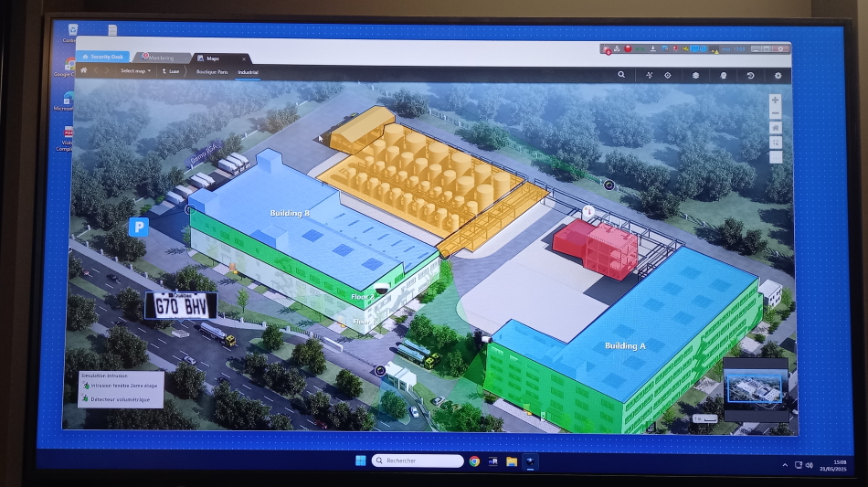The height and width of the screenshot is (487, 868).
Task: Close the Maps tab
Action: click(x=244, y=58)
